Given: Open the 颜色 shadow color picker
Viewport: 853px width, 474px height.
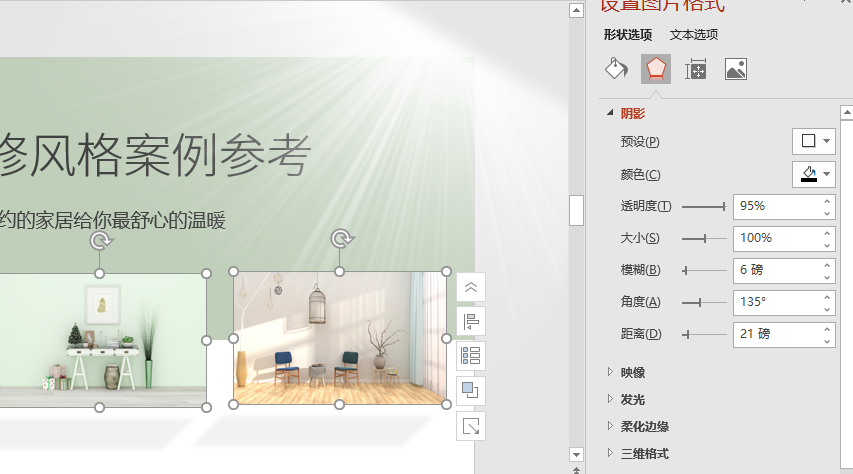Looking at the screenshot, I should [813, 174].
